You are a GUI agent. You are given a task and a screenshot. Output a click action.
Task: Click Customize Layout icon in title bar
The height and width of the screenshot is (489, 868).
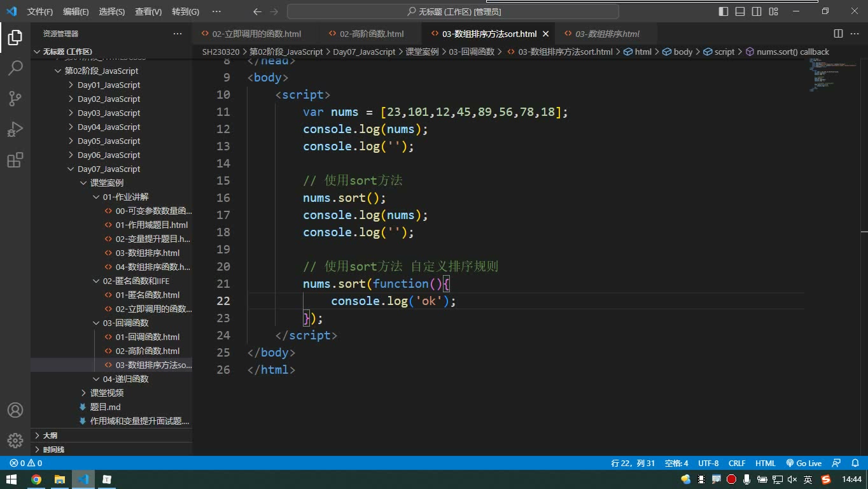click(x=773, y=11)
